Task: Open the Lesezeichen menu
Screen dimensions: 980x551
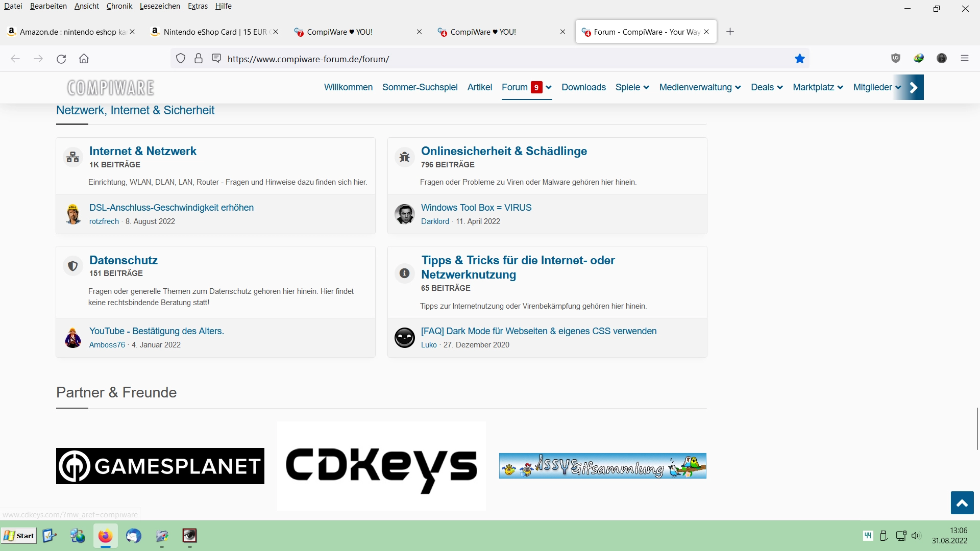Action: click(x=160, y=6)
